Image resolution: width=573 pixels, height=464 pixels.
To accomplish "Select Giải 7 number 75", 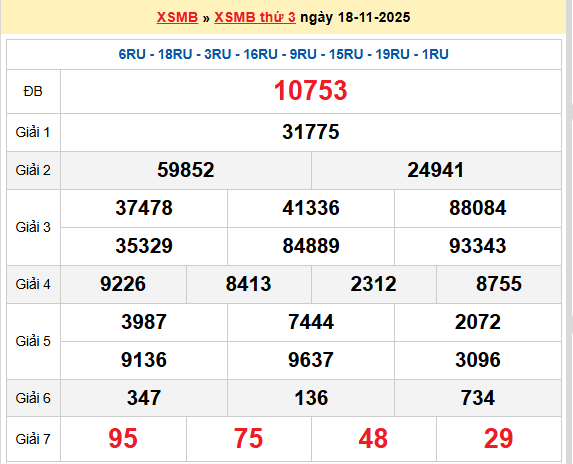I will [x=248, y=438].
